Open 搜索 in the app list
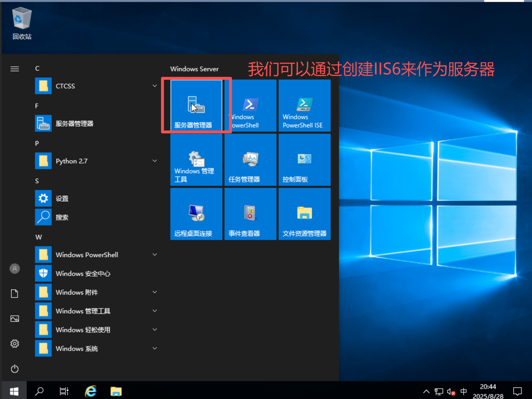 click(97, 217)
